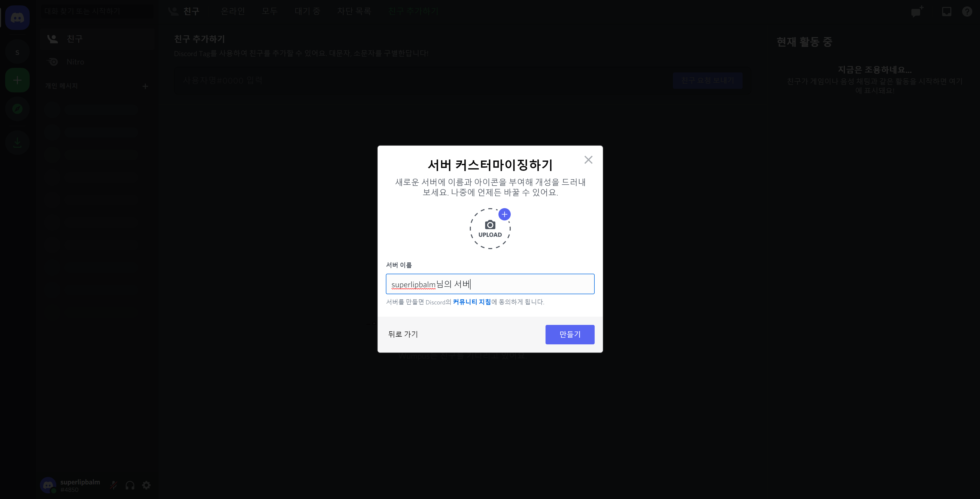Click 뒤로 가기 back button
980x499 pixels.
(x=403, y=334)
